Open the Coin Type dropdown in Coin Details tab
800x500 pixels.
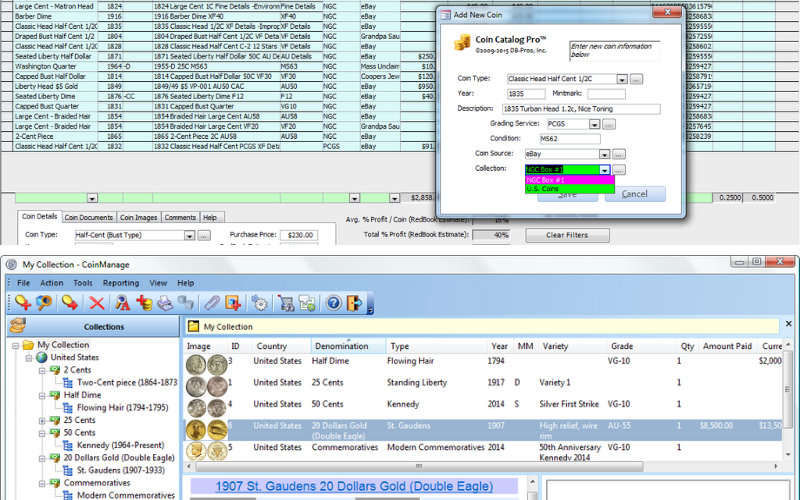189,235
